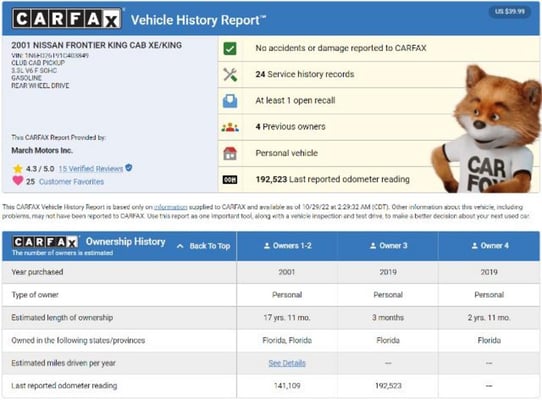
Task: Click 'Owned in the following states/provinces' label
Action: [x=78, y=341]
